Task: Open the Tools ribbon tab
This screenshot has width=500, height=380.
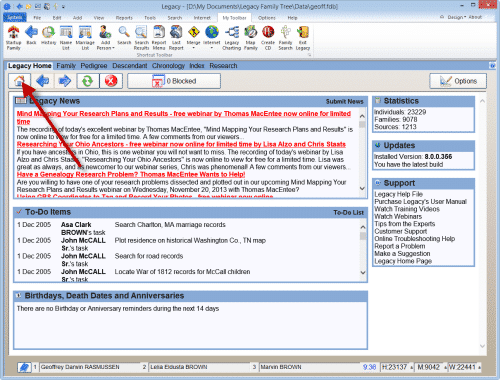Action: pos(150,18)
